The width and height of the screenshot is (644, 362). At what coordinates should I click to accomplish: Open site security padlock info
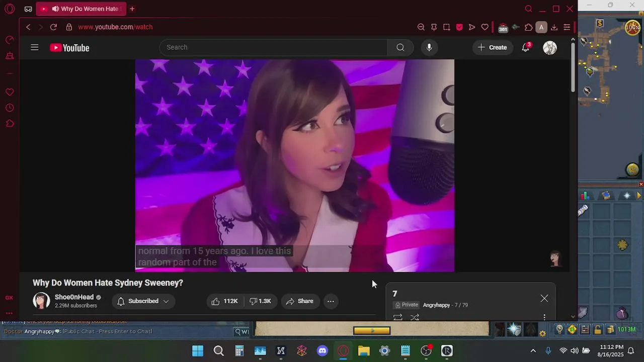coord(69,27)
